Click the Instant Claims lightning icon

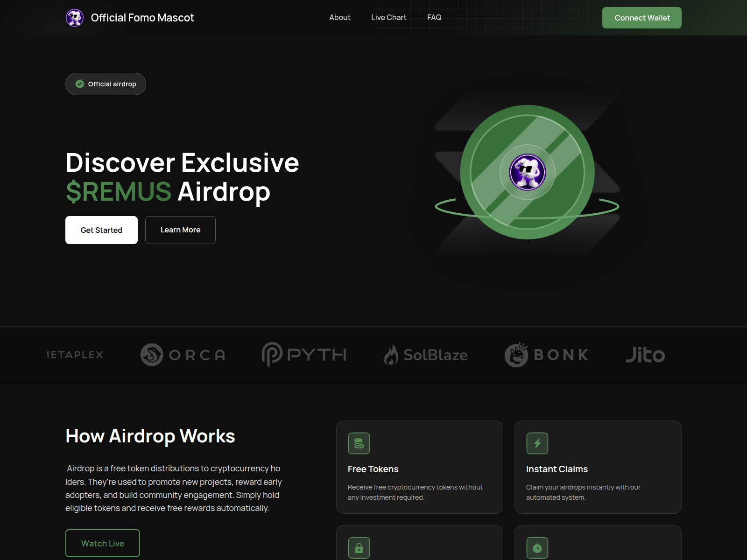pos(537,443)
